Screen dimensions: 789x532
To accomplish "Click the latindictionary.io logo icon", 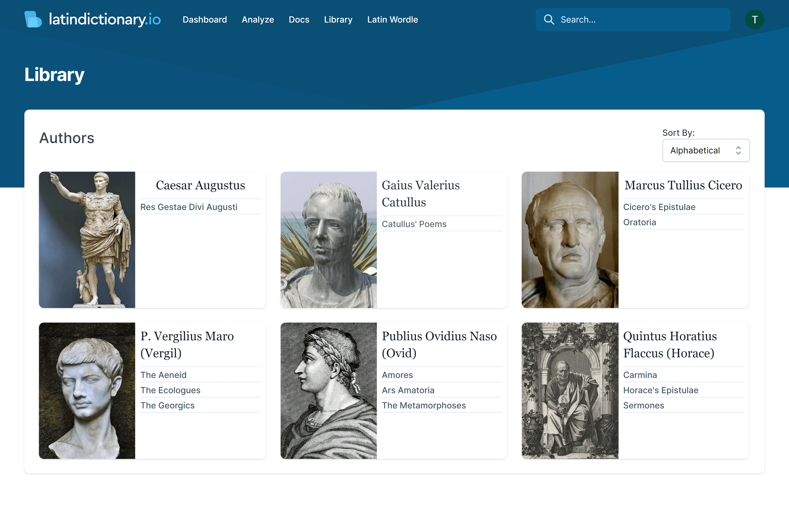I will [33, 19].
